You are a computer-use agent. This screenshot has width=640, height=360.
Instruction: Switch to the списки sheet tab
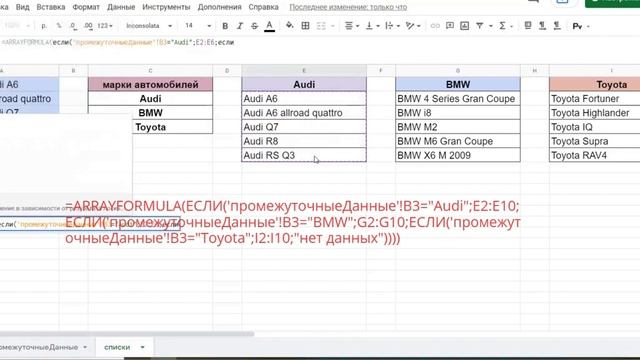[x=117, y=347]
